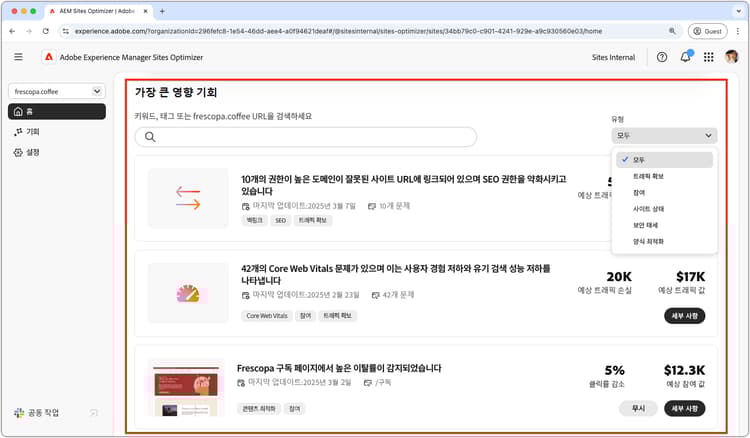Reload the page with the browser refresh icon
This screenshot has width=750, height=438.
click(45, 31)
